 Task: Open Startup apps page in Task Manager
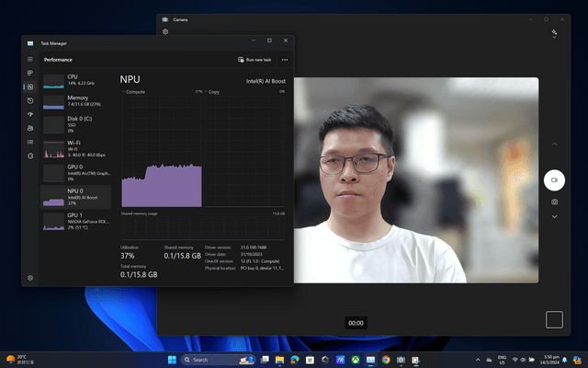coord(30,114)
